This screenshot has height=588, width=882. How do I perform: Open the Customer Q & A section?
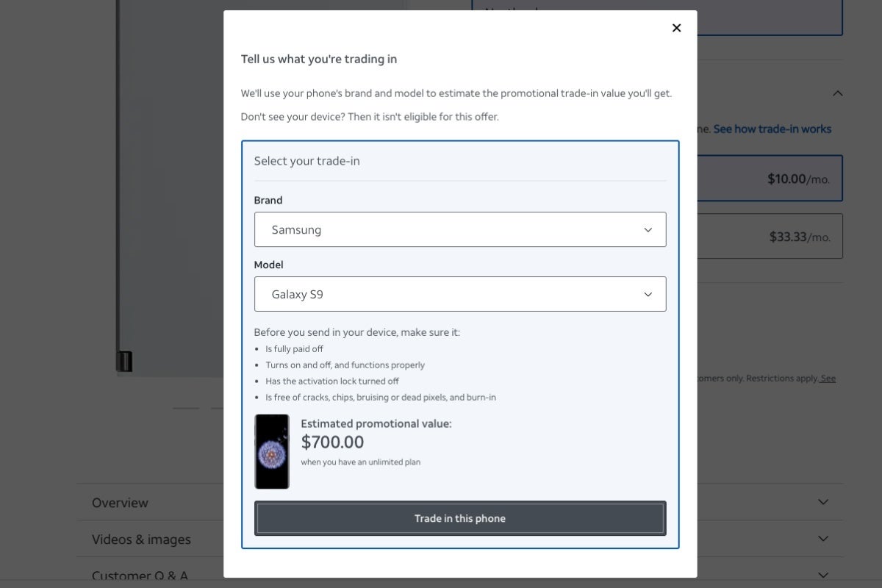point(140,576)
